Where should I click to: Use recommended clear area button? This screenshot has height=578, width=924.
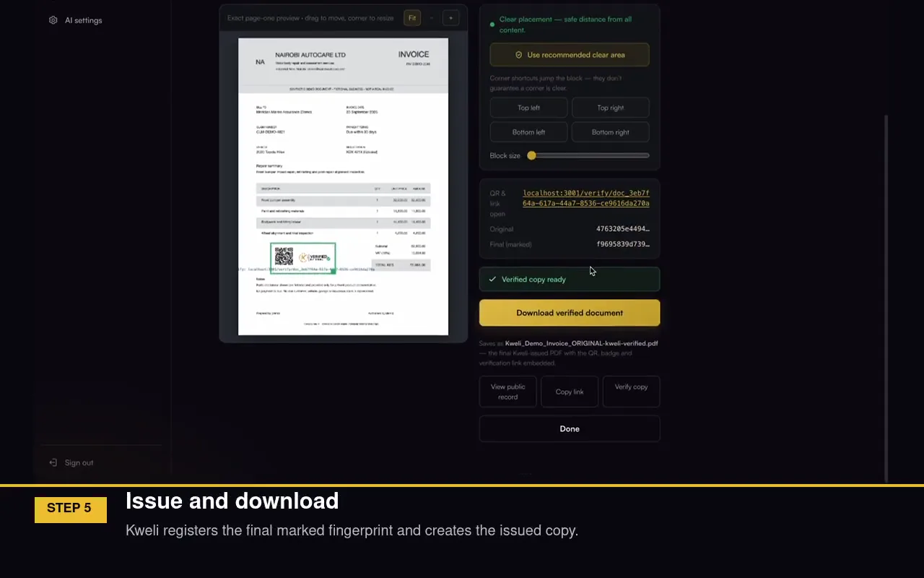click(570, 55)
